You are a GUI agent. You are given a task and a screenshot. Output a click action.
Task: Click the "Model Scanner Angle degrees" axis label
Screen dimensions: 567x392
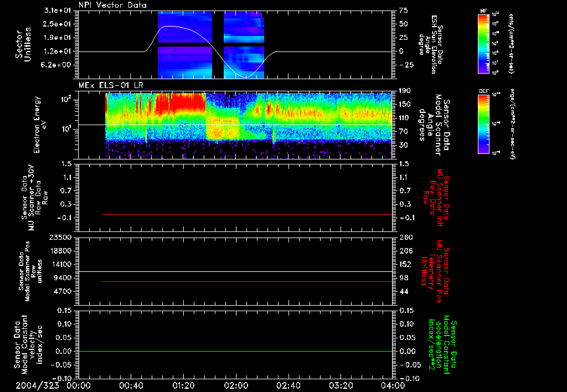click(x=434, y=125)
